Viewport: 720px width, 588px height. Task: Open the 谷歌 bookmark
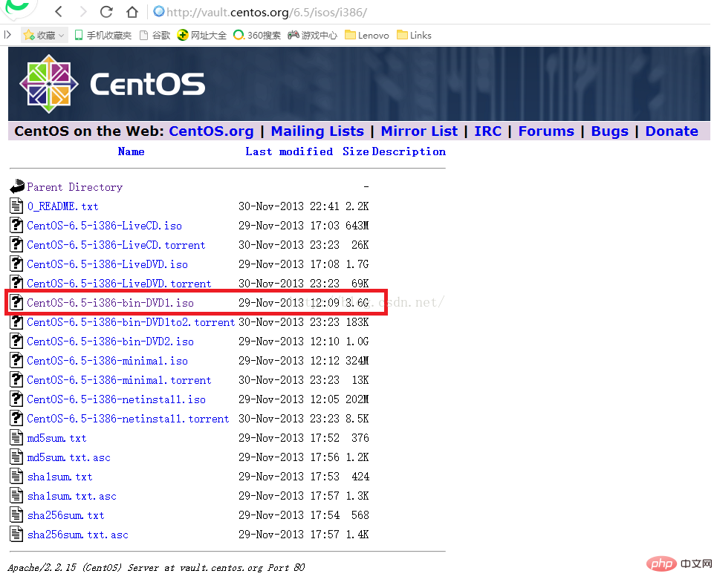(155, 36)
